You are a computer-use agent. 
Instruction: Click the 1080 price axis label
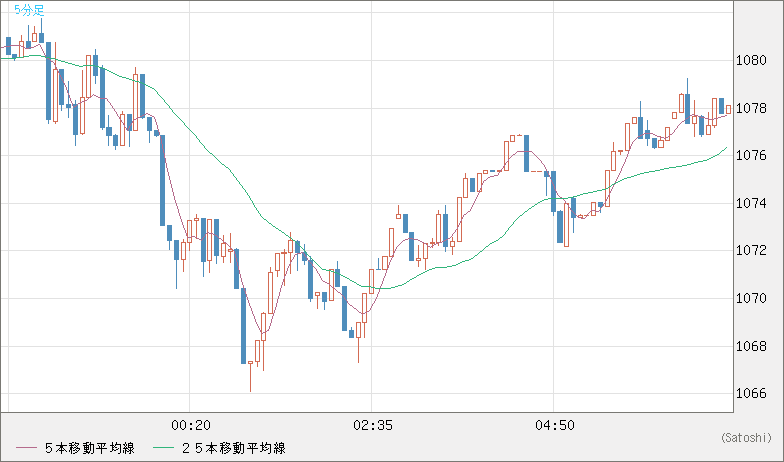tap(752, 60)
